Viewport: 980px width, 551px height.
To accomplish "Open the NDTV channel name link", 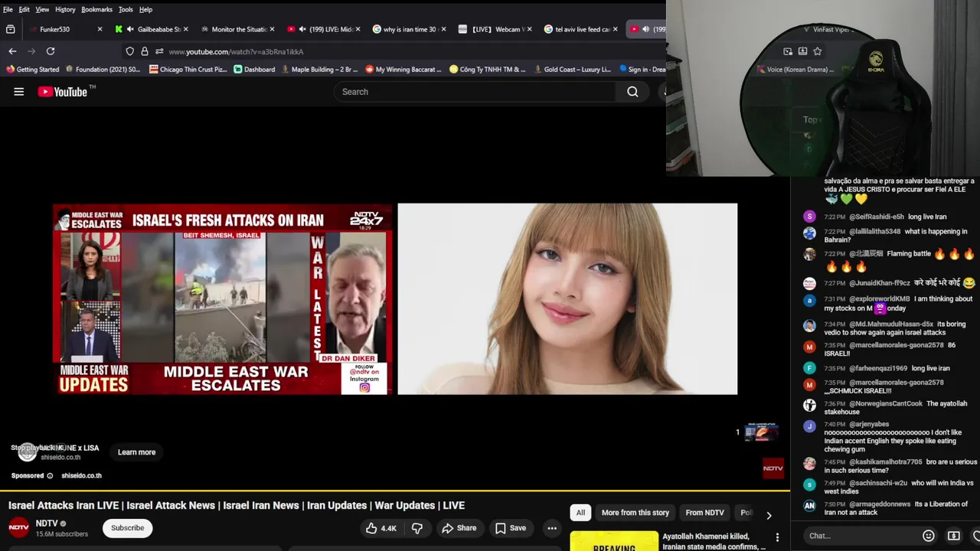I will (47, 524).
